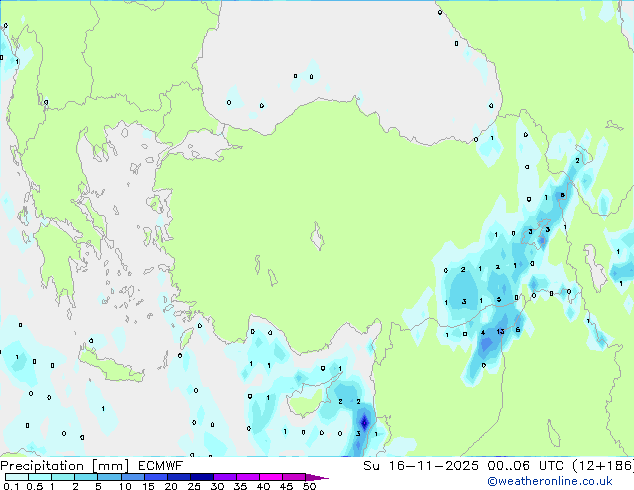Click the above-50 mm arrow legend tip

[x=317, y=477]
